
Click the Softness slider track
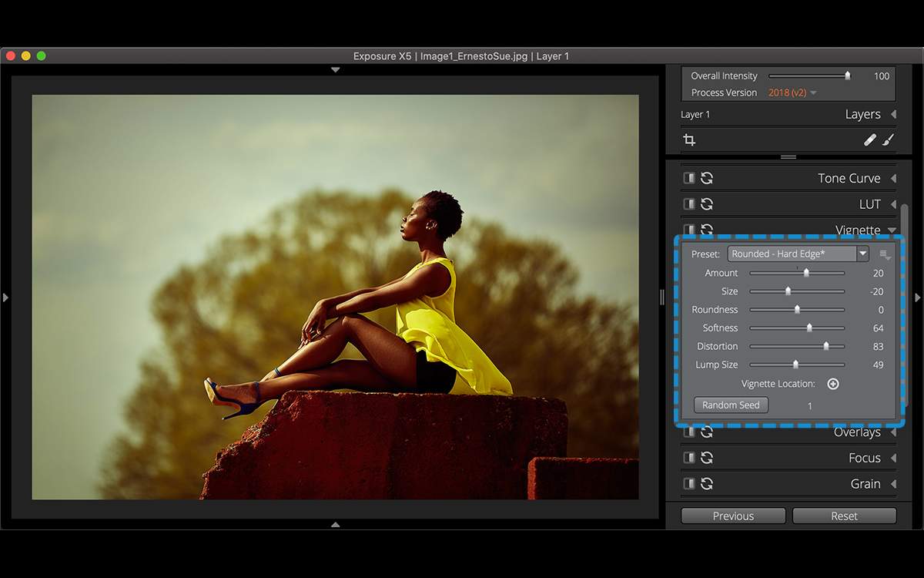coord(797,328)
